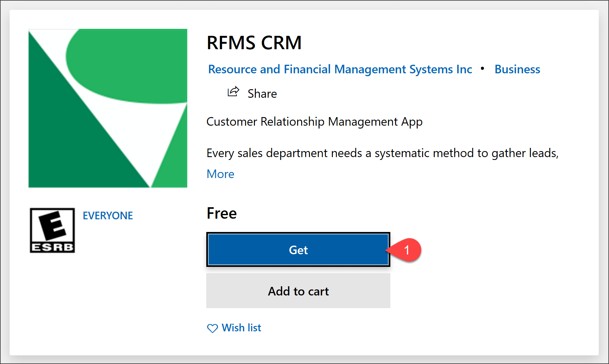
Task: Click the RFMS CRM title heading
Action: (x=254, y=43)
